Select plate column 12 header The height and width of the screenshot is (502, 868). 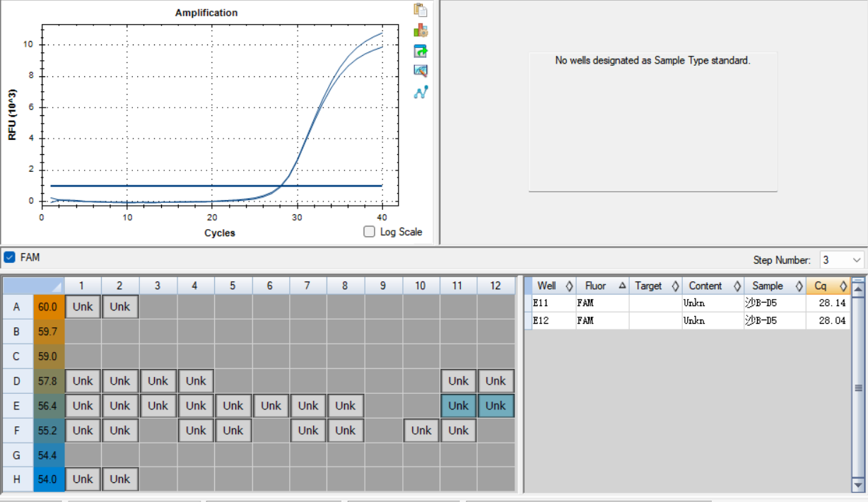pyautogui.click(x=495, y=286)
